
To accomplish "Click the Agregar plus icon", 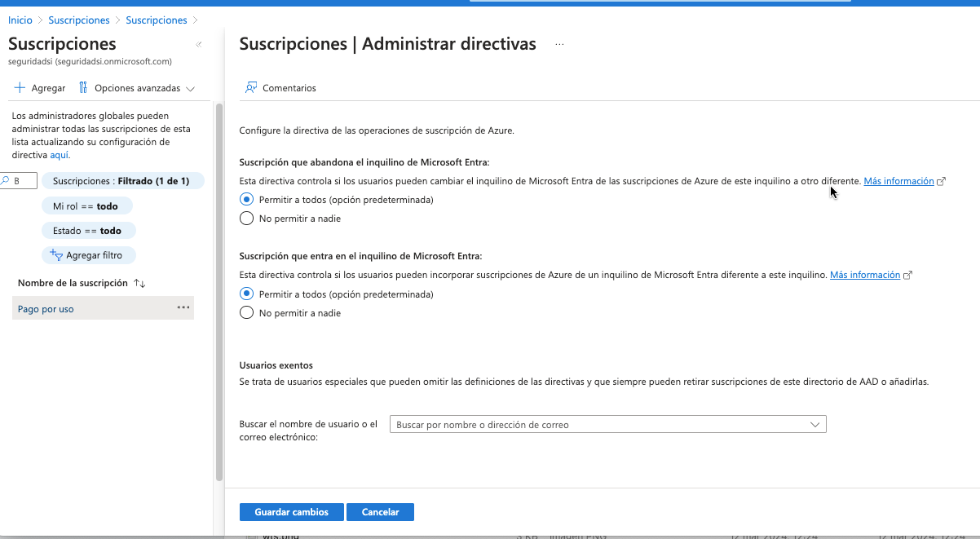I will coord(20,88).
